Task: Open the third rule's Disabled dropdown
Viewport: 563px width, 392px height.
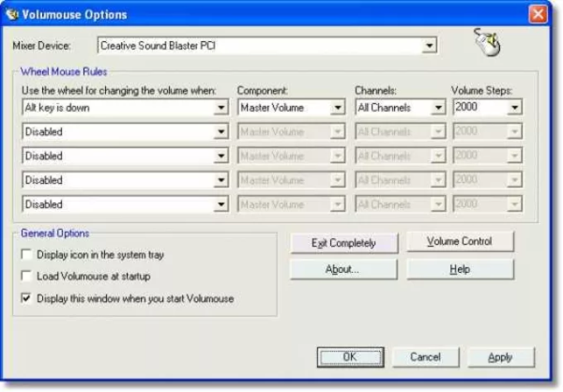Action: point(126,156)
